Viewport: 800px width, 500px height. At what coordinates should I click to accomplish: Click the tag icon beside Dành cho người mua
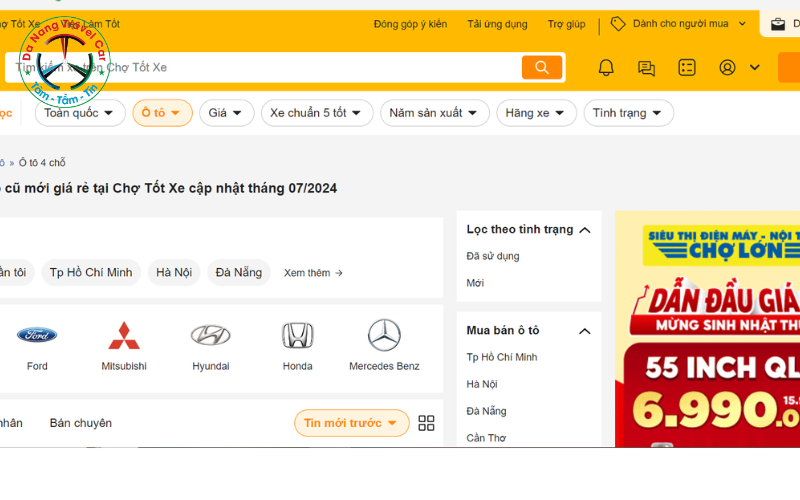[618, 24]
